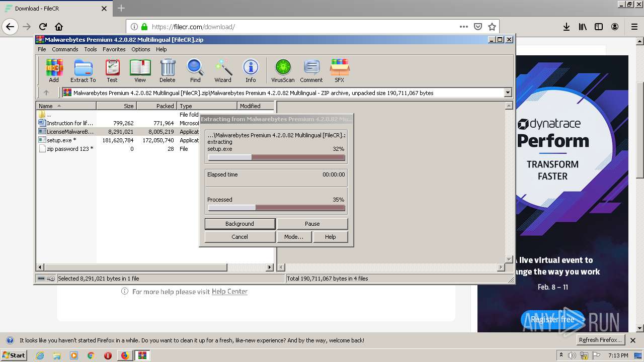This screenshot has height=362, width=644.
Task: Sort files by Modified column
Action: click(x=256, y=106)
